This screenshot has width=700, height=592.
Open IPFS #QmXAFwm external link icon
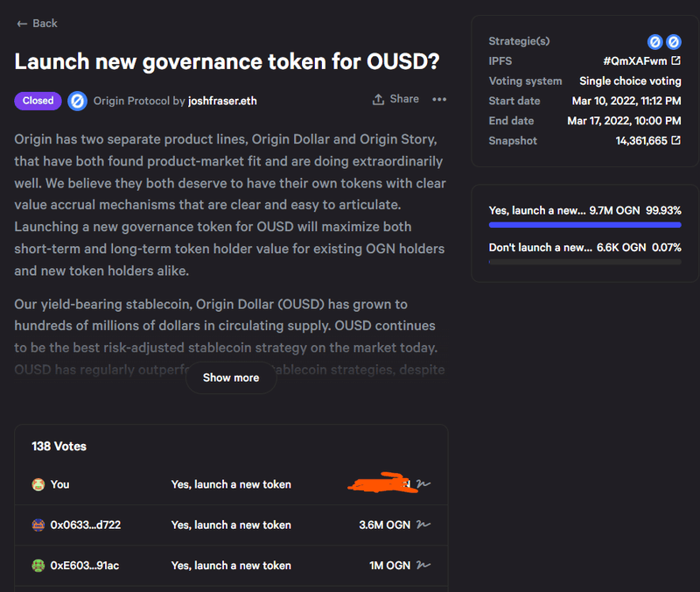tap(675, 60)
